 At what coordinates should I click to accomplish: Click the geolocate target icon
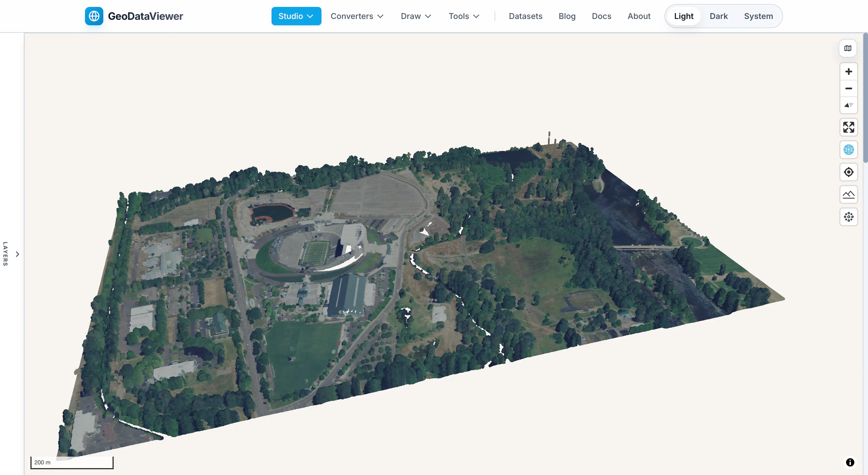pyautogui.click(x=848, y=172)
